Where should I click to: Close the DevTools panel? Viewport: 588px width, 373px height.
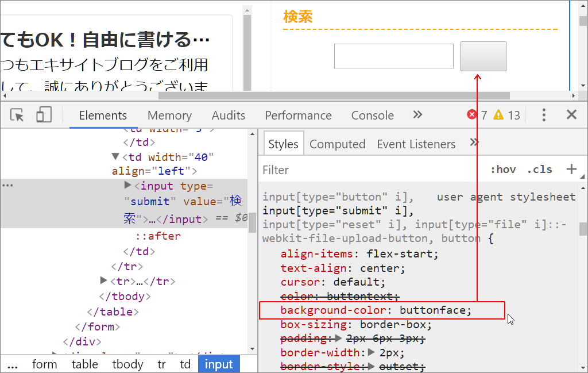(571, 114)
